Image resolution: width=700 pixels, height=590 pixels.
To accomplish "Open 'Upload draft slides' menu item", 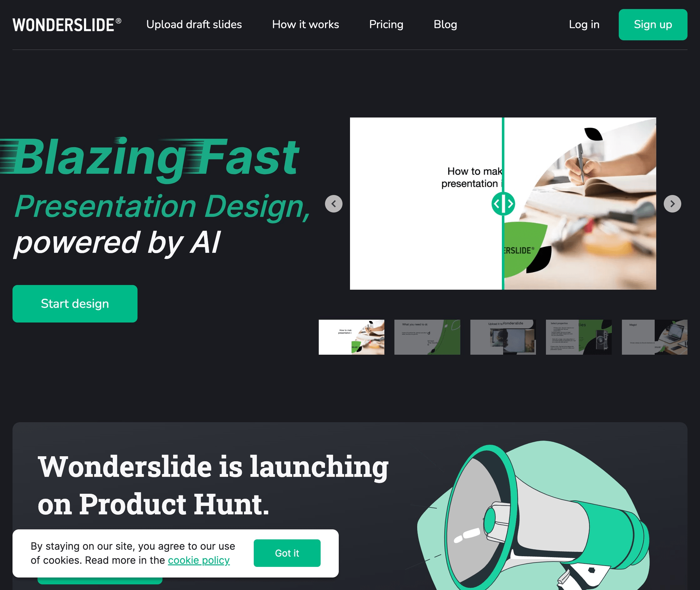I will tap(194, 25).
